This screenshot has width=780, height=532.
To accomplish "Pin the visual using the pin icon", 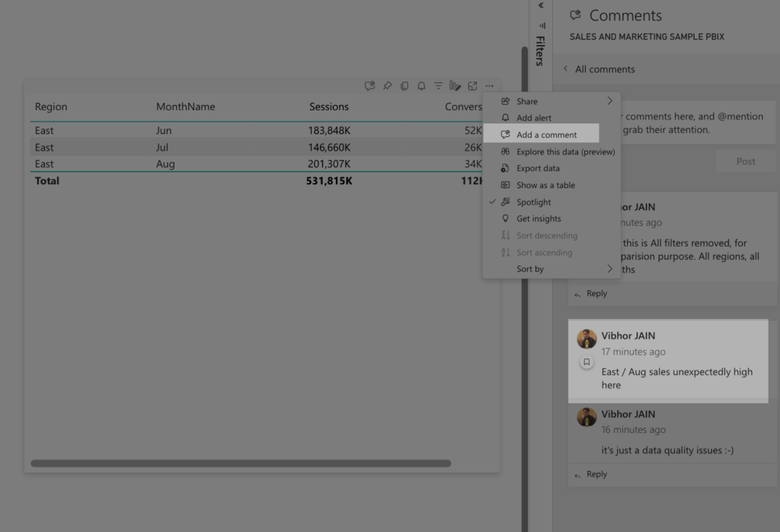I will point(387,86).
